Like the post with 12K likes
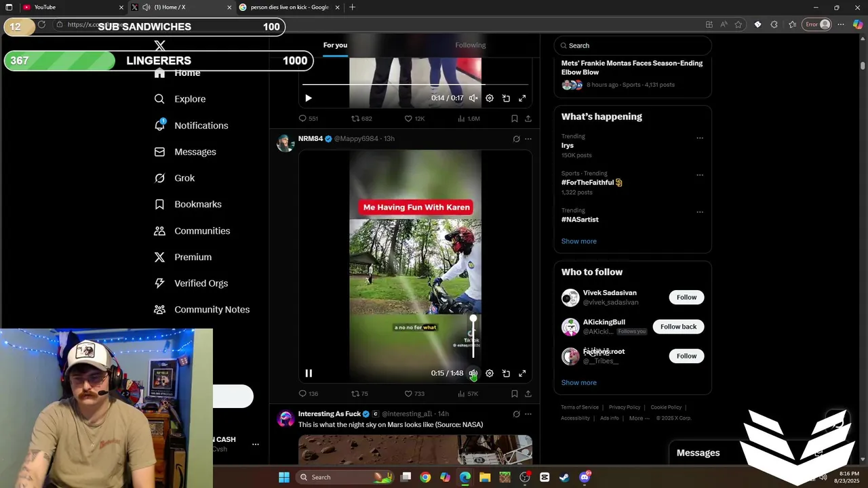The image size is (868, 488). [414, 119]
